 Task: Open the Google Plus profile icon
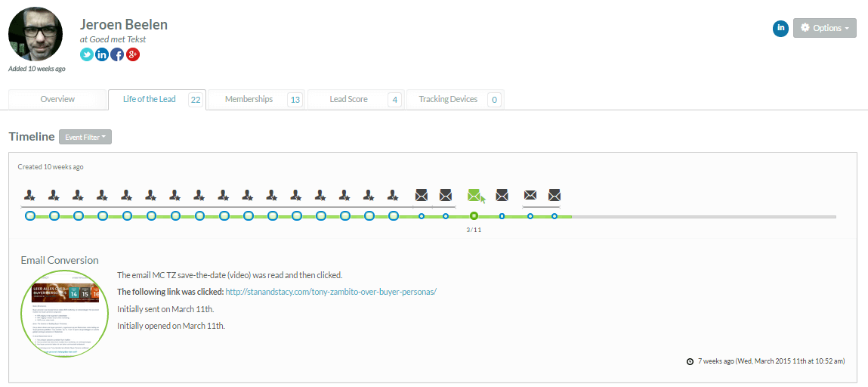pyautogui.click(x=133, y=54)
